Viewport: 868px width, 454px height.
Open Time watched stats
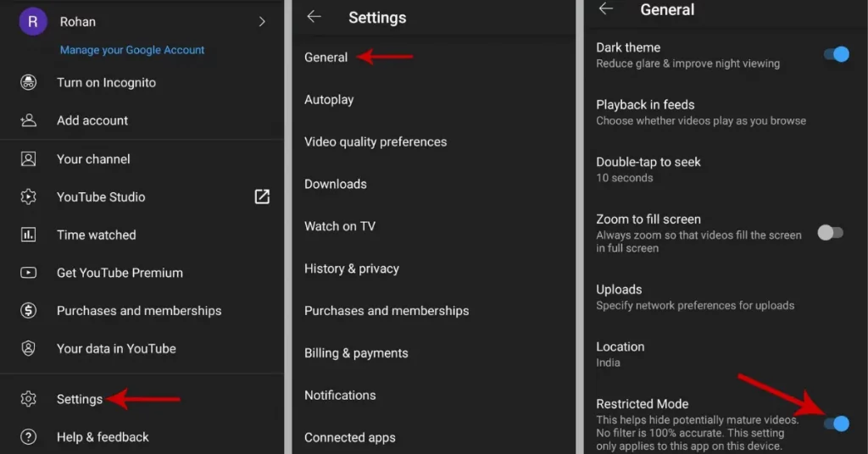coord(96,235)
